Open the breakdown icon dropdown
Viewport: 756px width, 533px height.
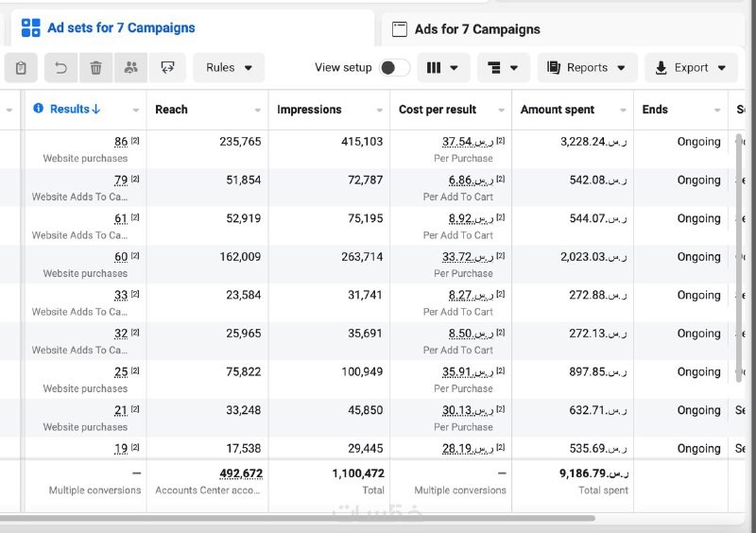(x=503, y=68)
